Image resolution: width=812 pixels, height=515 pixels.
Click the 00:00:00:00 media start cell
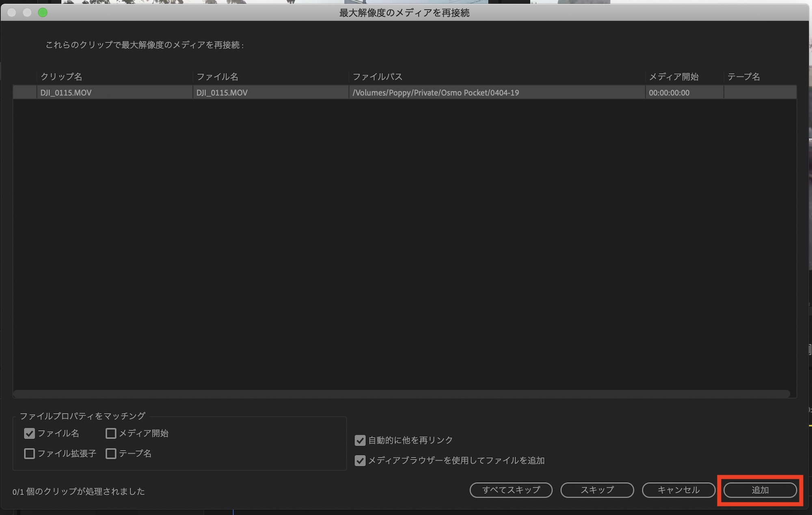click(669, 93)
